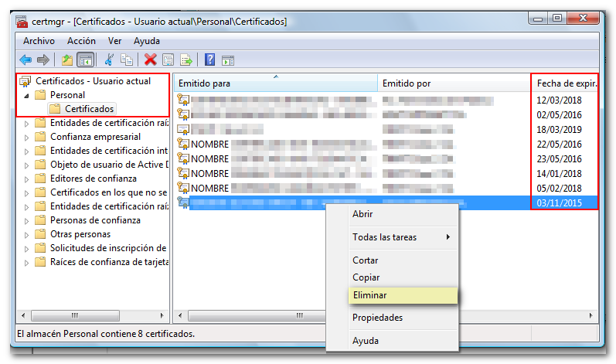Toggle the Show/Hide Console Tree button
This screenshot has height=364, width=616.
pos(85,60)
